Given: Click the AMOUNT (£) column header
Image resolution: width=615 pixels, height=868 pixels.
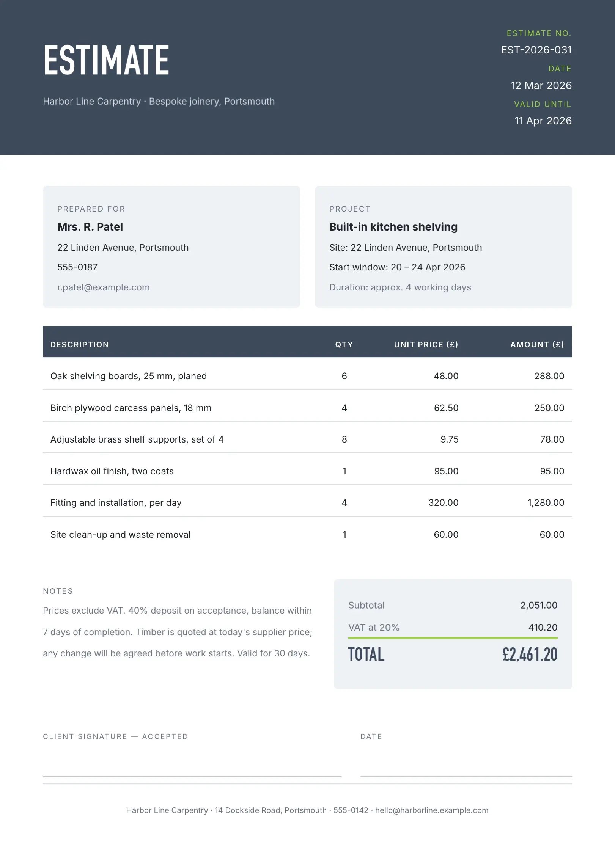Looking at the screenshot, I should (537, 345).
